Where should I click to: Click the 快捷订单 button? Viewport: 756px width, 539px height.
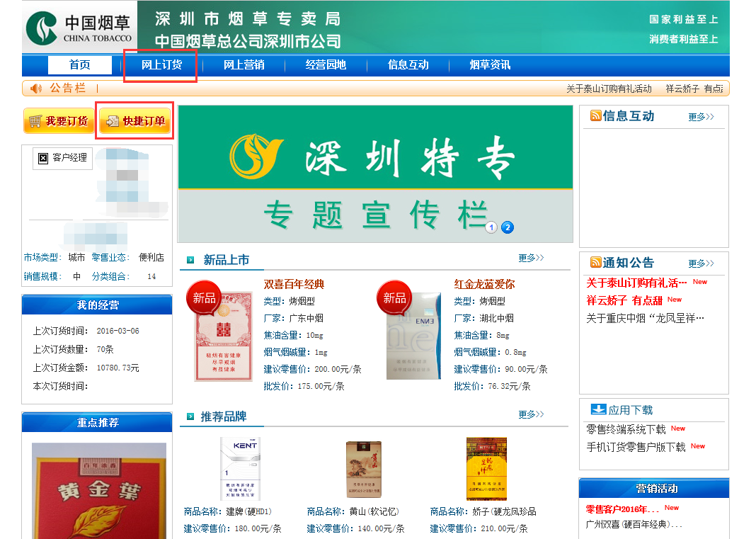coord(135,121)
